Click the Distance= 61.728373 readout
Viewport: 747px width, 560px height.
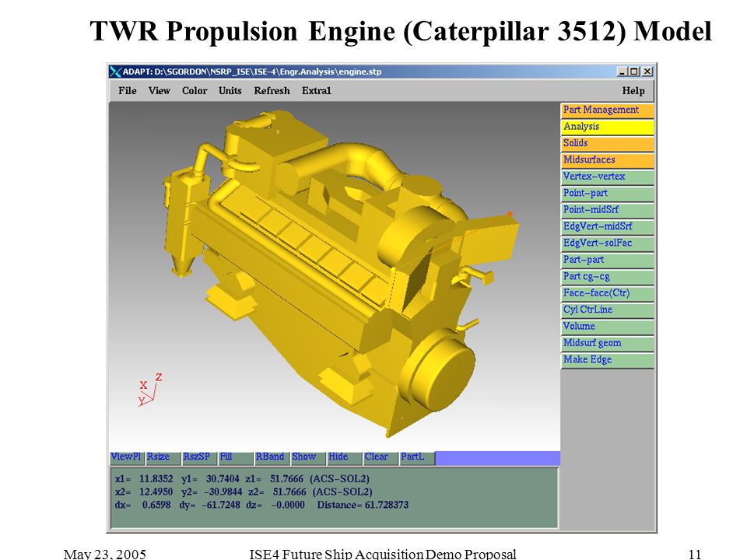363,505
